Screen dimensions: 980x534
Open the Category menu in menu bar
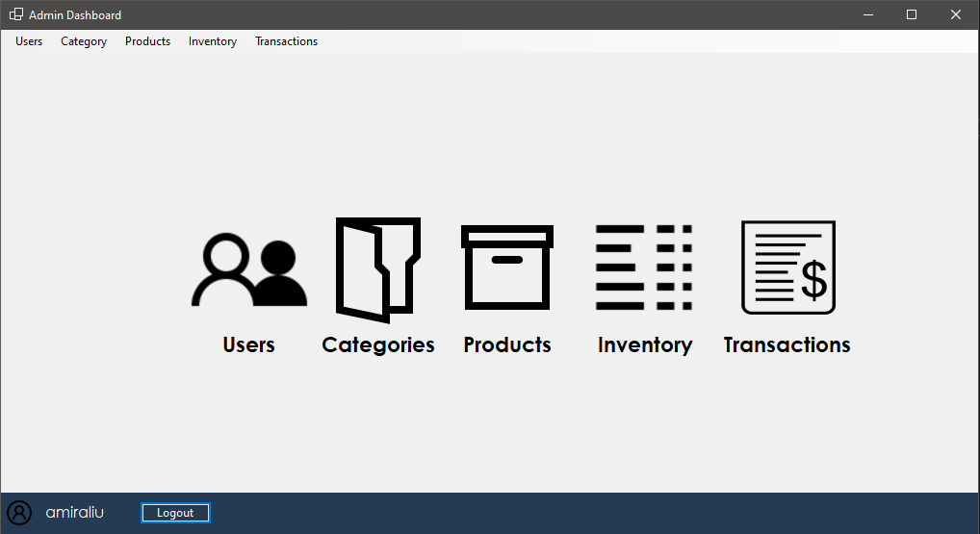click(x=84, y=41)
